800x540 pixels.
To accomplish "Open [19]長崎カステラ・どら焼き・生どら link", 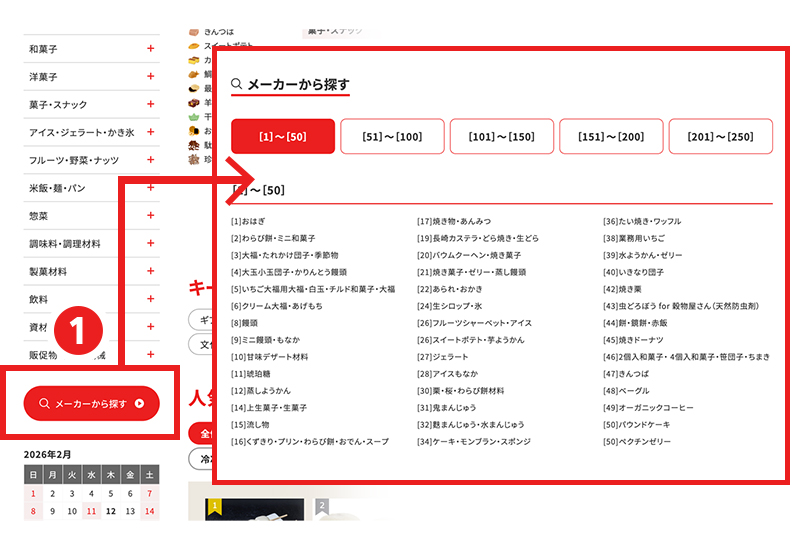I will (x=478, y=238).
